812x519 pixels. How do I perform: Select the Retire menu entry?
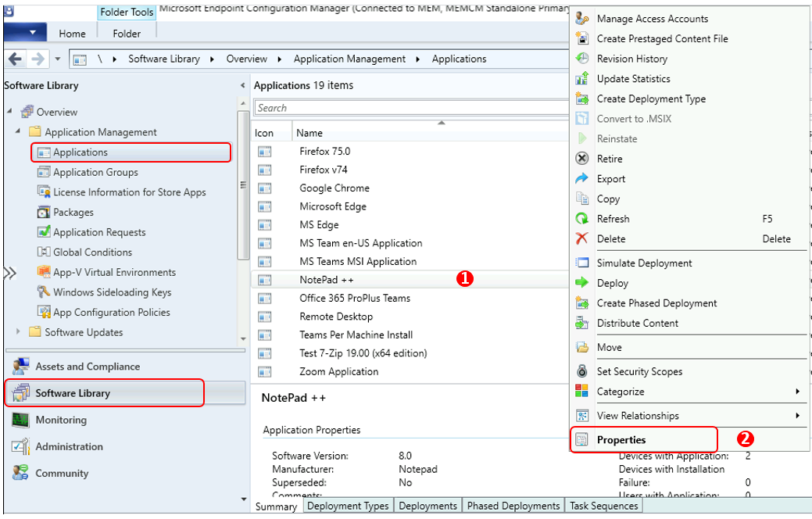(x=689, y=159)
